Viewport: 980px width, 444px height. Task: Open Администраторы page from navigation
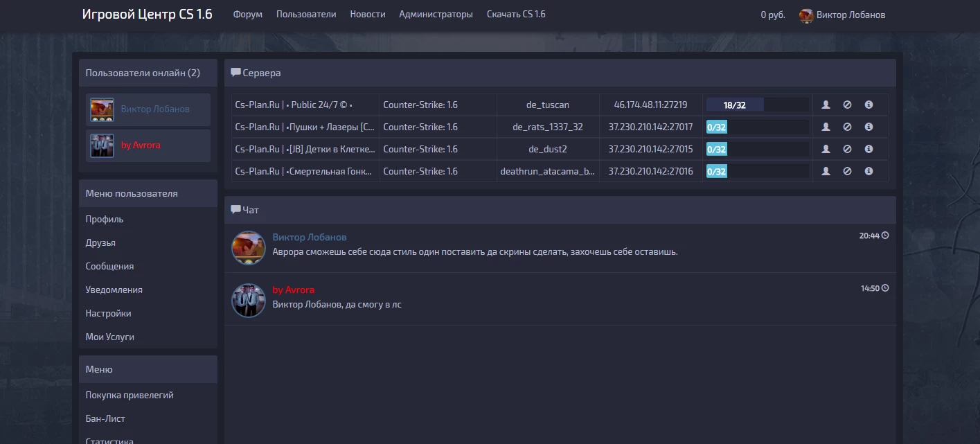click(436, 15)
